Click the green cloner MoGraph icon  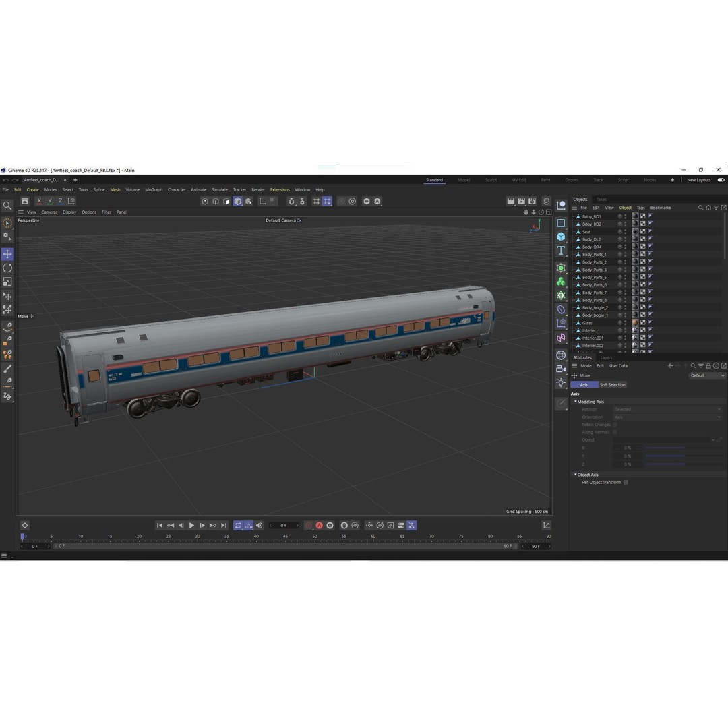(x=561, y=281)
